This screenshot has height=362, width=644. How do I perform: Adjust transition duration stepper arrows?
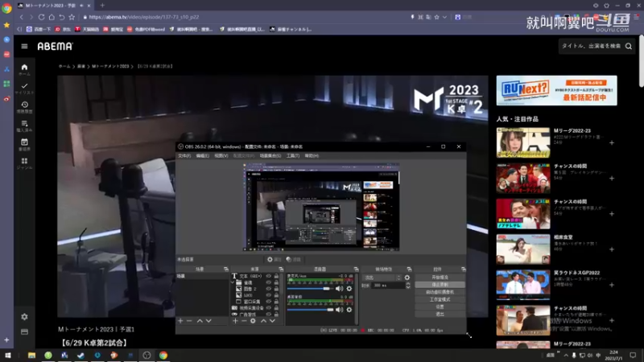pyautogui.click(x=408, y=286)
